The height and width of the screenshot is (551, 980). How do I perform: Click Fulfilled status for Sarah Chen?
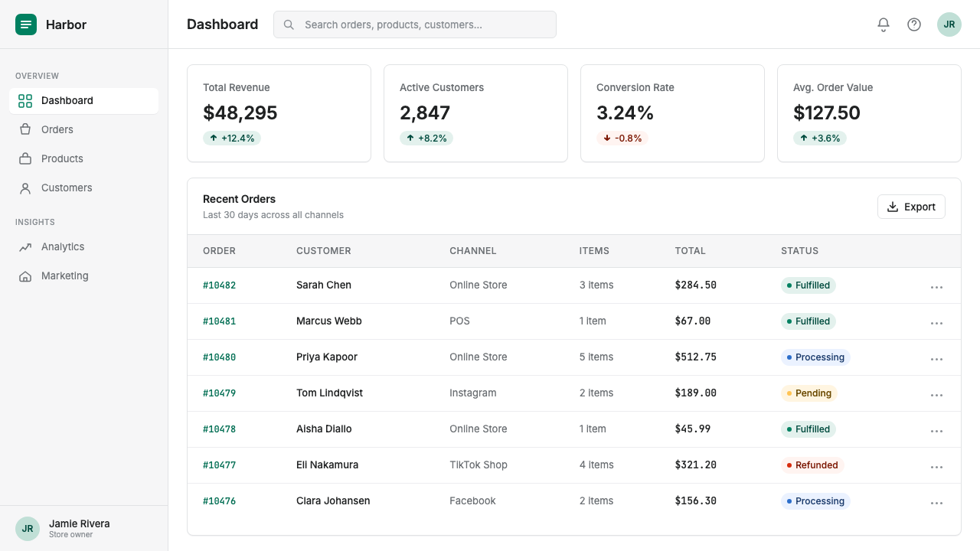808,285
